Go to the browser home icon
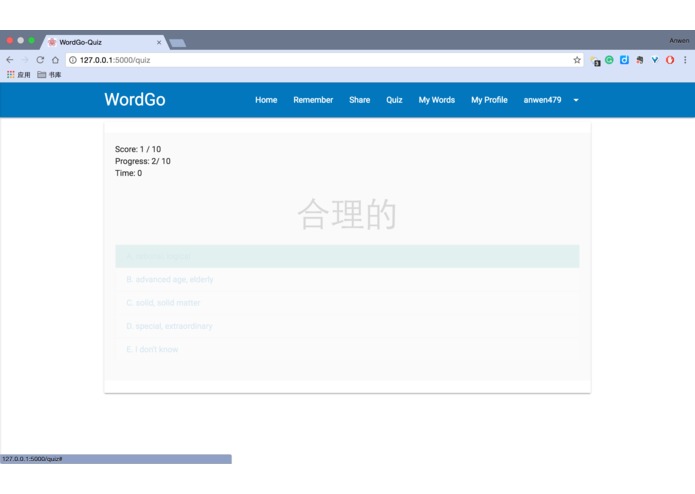 click(x=55, y=60)
